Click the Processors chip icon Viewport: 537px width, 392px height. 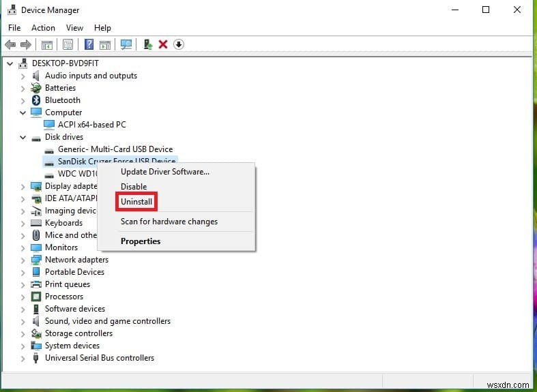(x=36, y=297)
